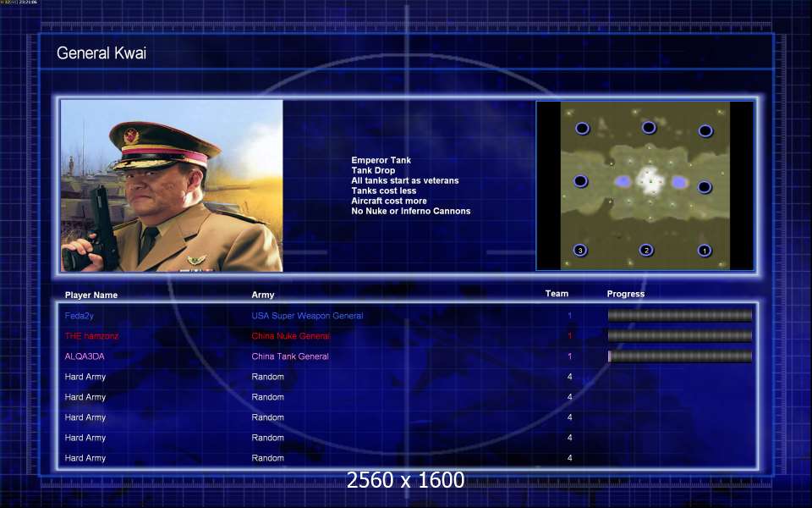812x508 pixels.
Task: Click team number in ALQA3DA's row
Action: pos(569,356)
